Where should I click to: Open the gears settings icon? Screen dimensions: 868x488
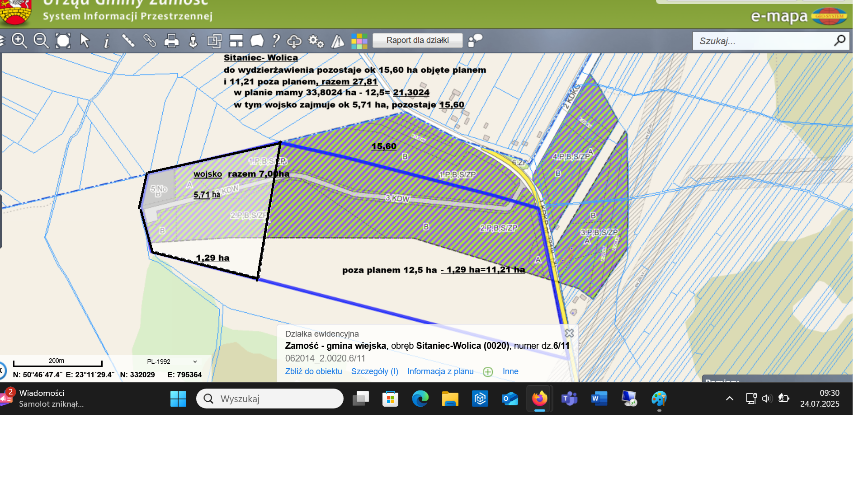click(316, 41)
